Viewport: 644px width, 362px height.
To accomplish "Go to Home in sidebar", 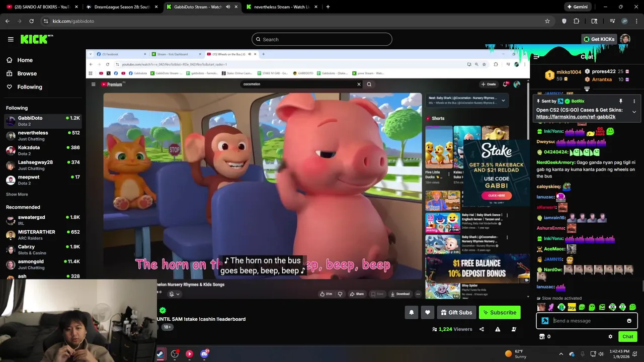I will coord(20,60).
